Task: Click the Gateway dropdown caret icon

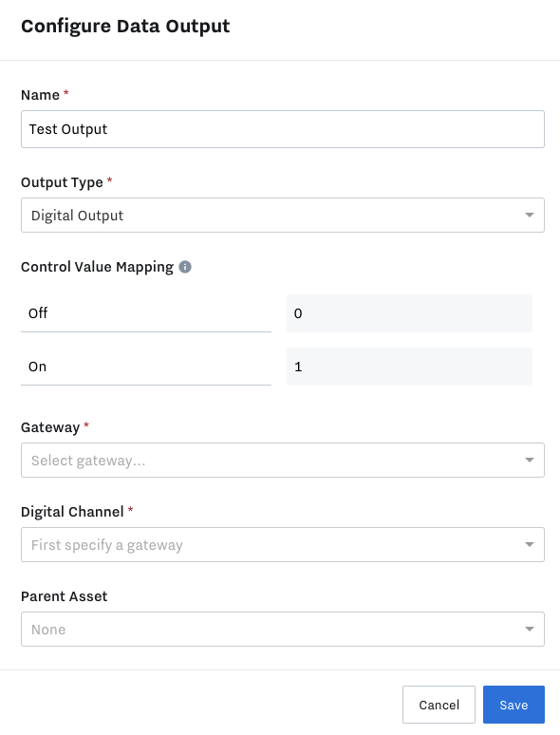Action: [529, 460]
